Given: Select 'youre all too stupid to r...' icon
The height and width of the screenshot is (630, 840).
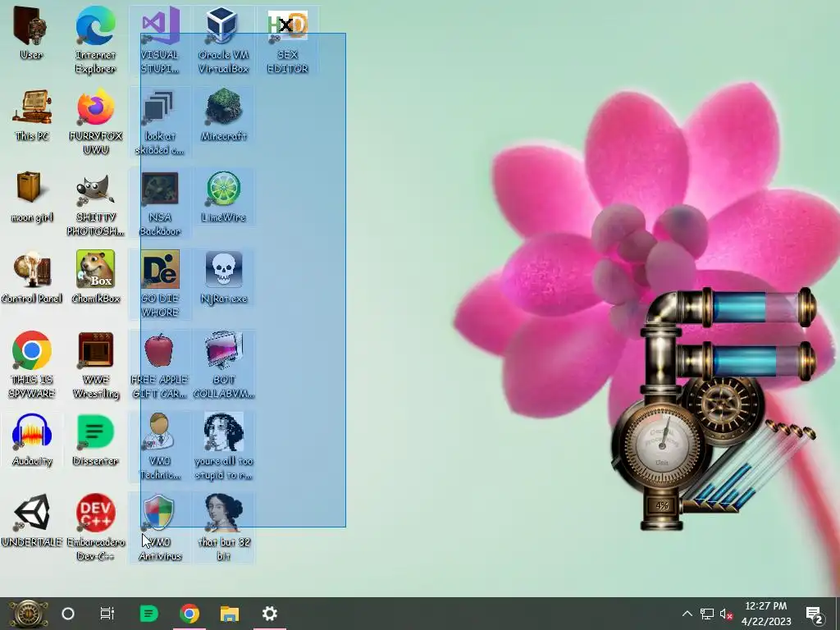Looking at the screenshot, I should click(x=223, y=447).
